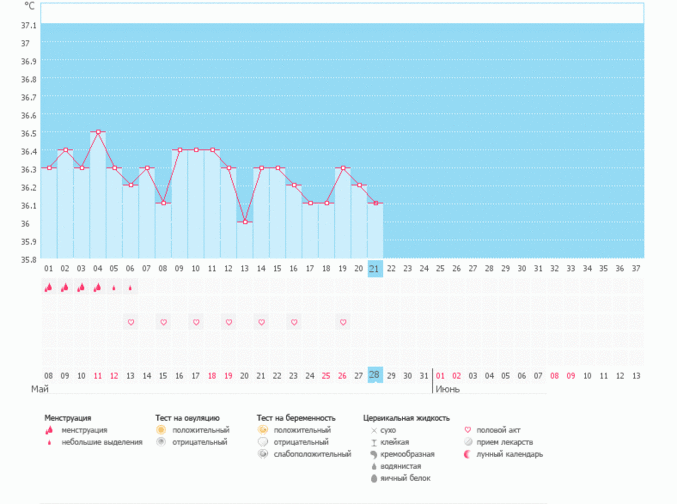
Task: Click the lunar calendar legend icon
Action: point(468,454)
